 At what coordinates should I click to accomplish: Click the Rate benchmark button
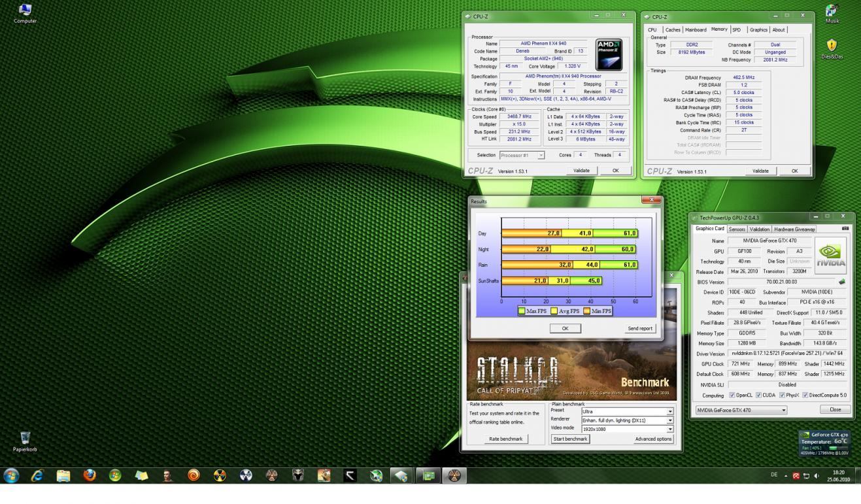point(506,439)
